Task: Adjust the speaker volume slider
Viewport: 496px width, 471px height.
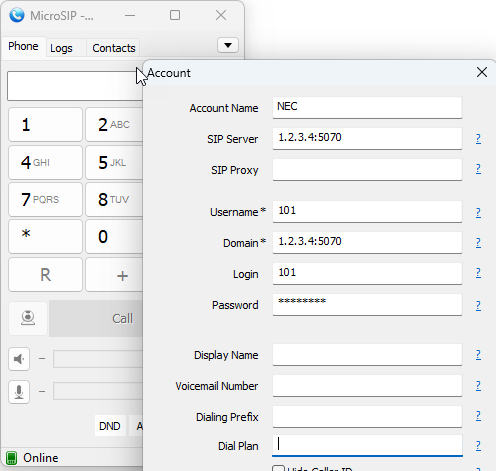Action: tap(98, 359)
